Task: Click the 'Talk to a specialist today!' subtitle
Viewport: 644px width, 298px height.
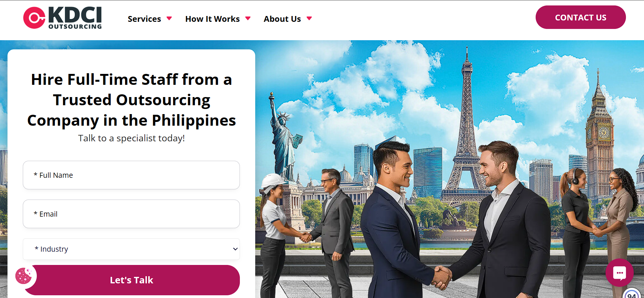Action: pyautogui.click(x=132, y=138)
